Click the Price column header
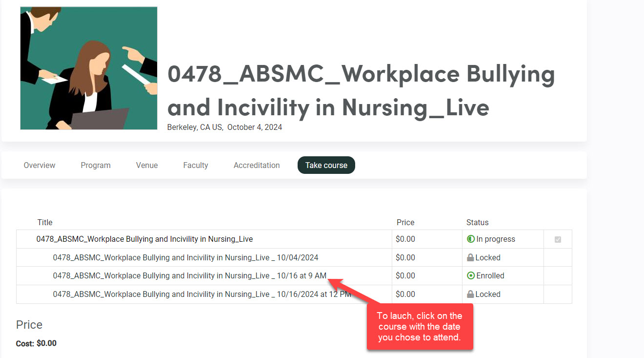This screenshot has height=358, width=644. (405, 222)
